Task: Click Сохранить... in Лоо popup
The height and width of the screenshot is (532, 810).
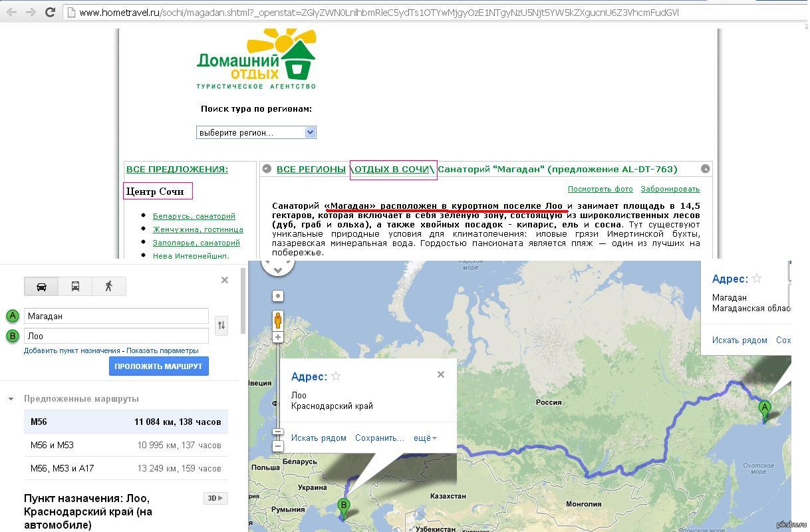Action: [380, 438]
